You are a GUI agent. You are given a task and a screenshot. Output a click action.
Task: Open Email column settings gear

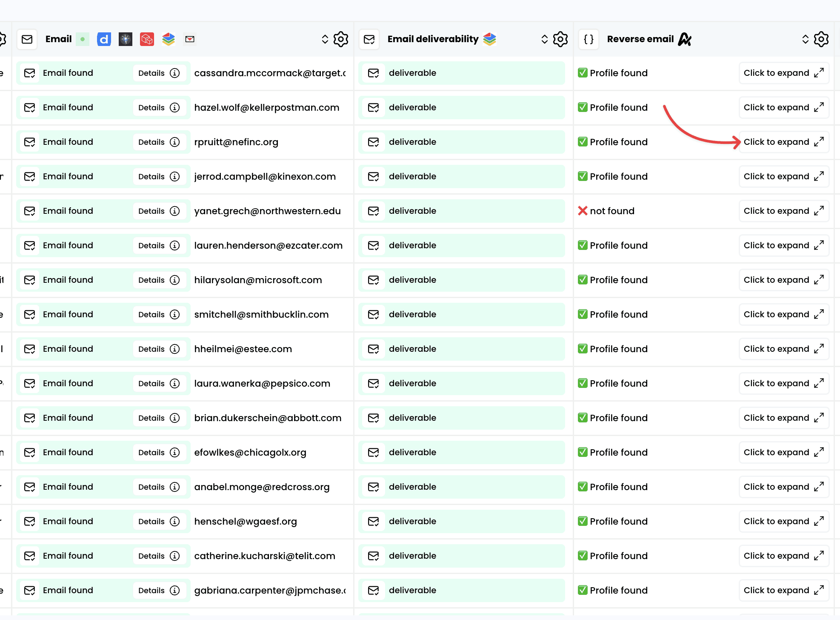click(x=341, y=39)
